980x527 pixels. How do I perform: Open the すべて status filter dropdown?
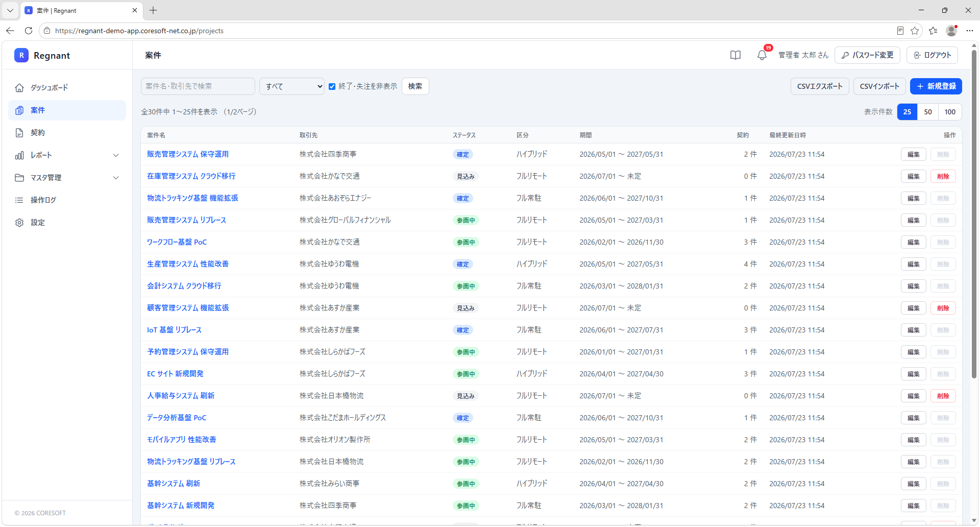click(x=292, y=86)
